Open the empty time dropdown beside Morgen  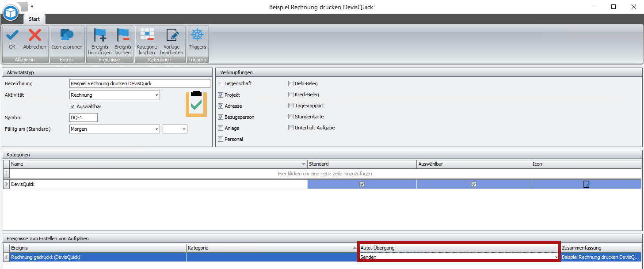184,129
